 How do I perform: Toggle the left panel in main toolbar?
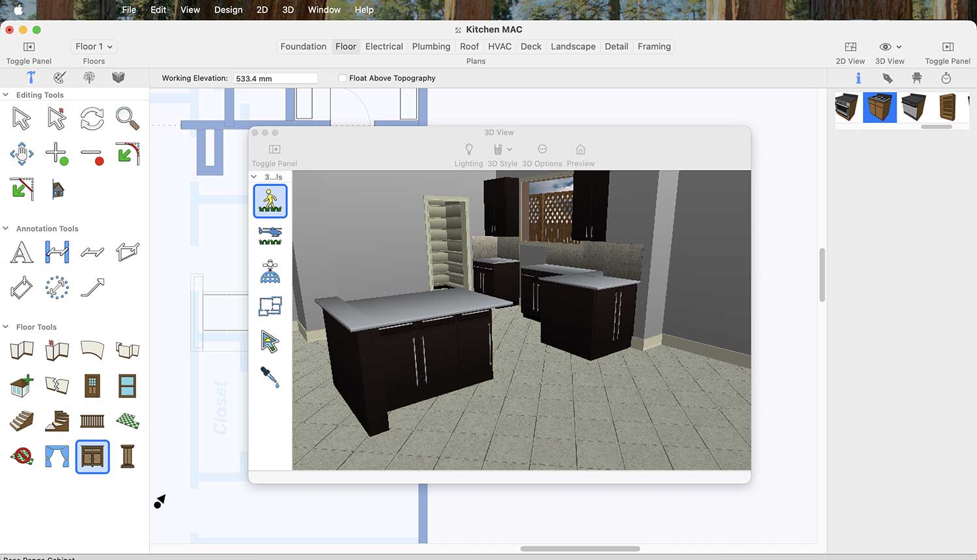29,47
